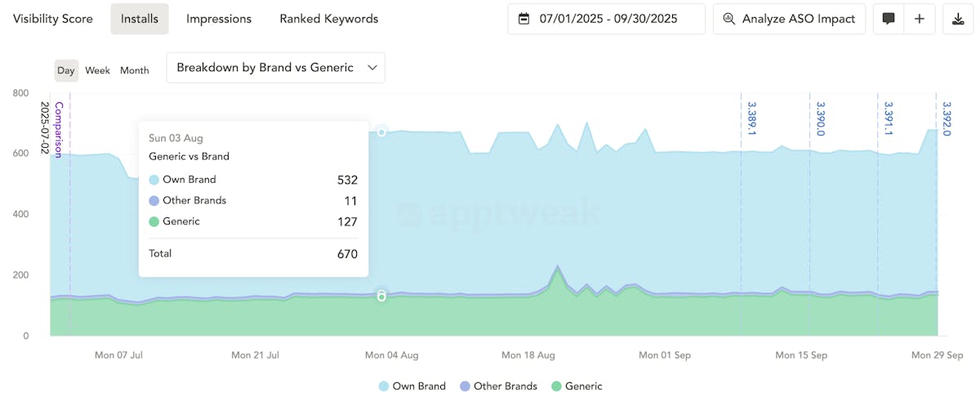Click the calendar icon in date field
This screenshot has width=980, height=401.
pos(524,19)
